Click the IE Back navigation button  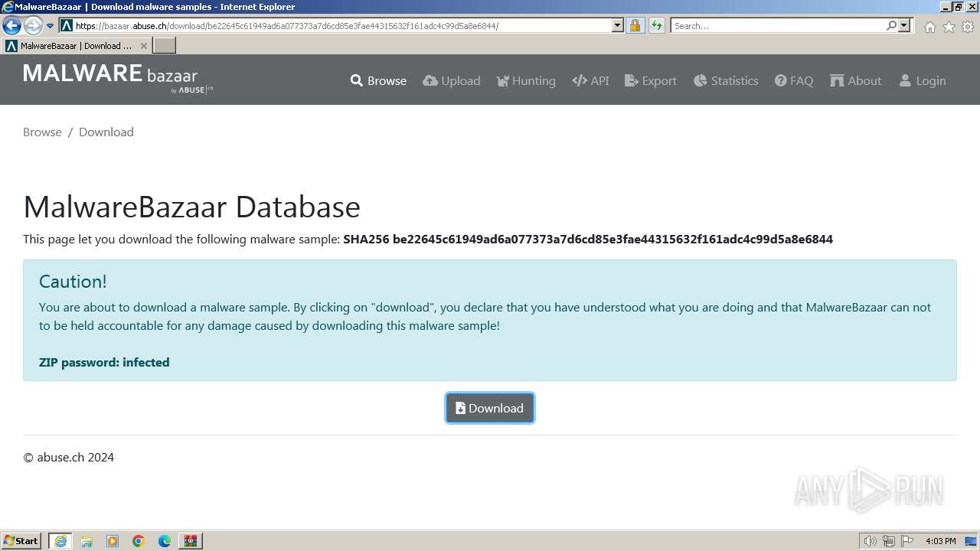click(11, 26)
